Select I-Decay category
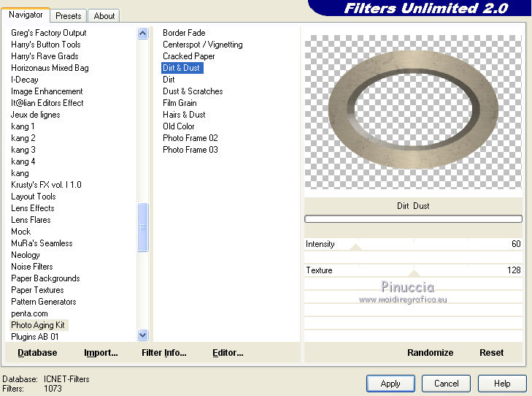532x396 pixels. pos(24,80)
